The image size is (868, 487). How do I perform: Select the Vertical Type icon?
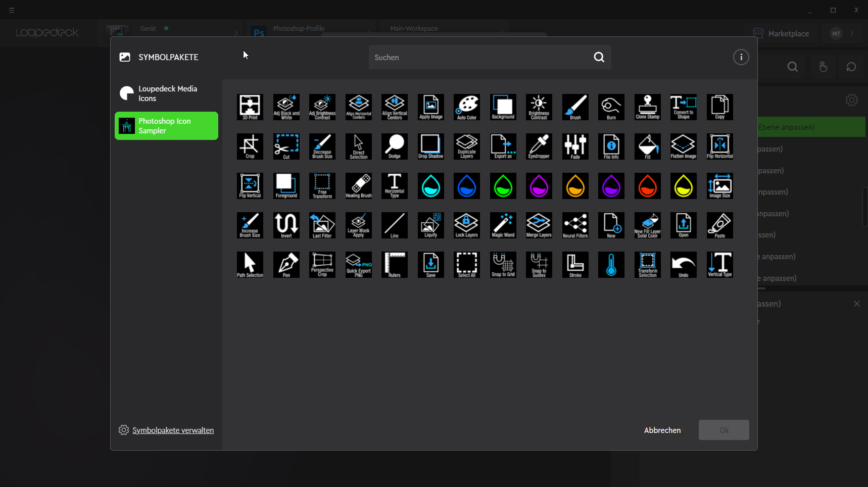tap(720, 265)
